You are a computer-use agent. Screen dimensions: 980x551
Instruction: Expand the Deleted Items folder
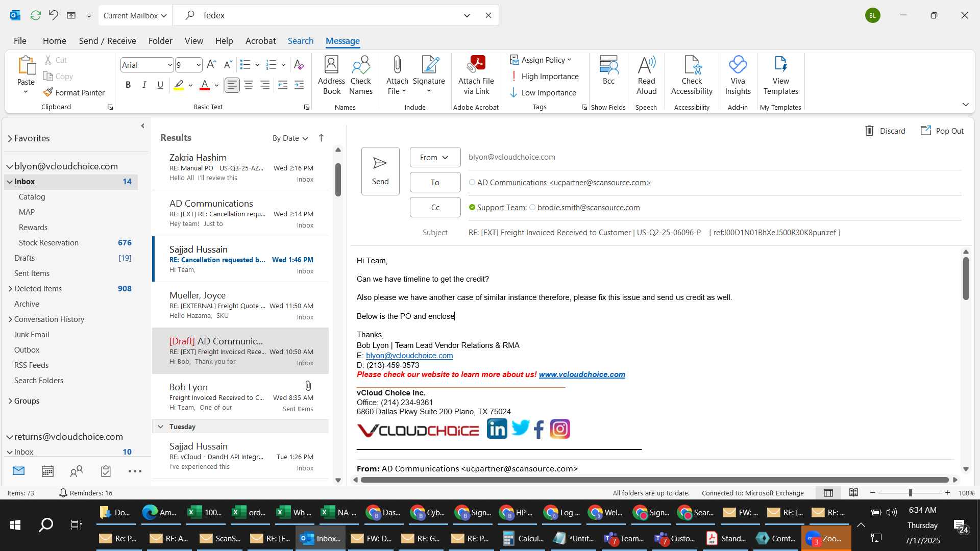(10, 289)
